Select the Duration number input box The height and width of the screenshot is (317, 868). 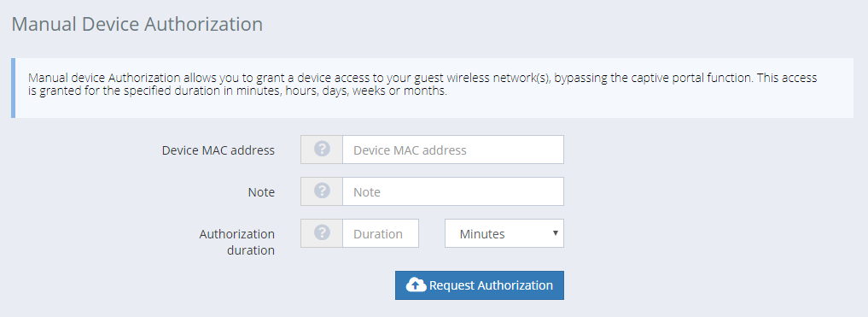[x=381, y=233]
